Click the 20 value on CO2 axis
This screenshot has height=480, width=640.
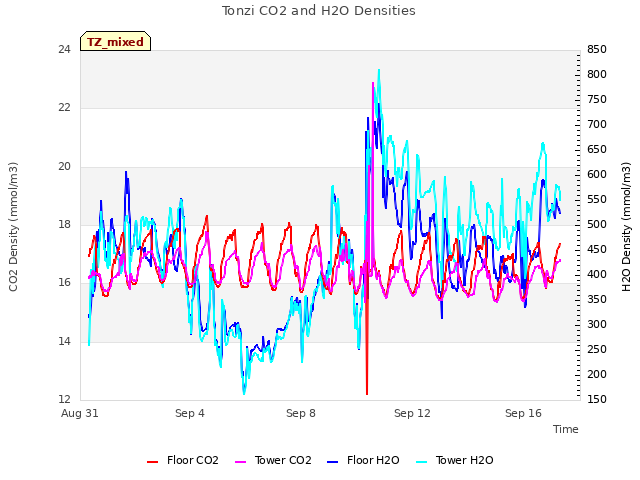pyautogui.click(x=64, y=167)
